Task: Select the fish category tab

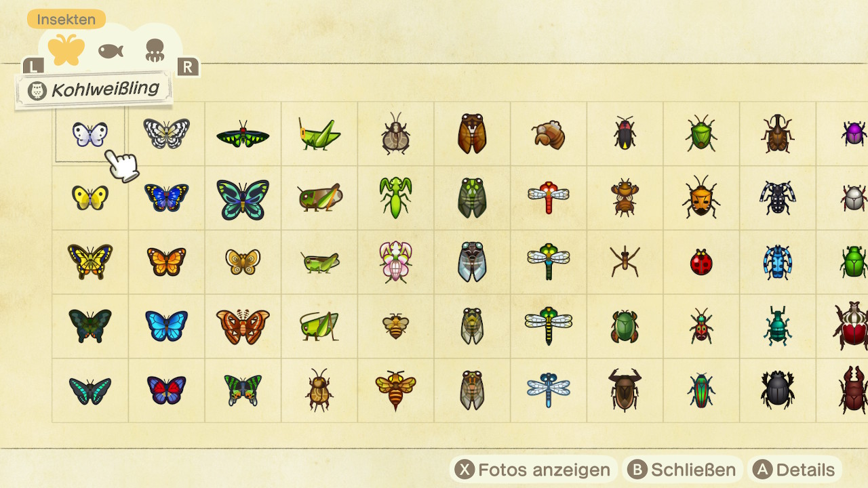Action: click(x=111, y=51)
